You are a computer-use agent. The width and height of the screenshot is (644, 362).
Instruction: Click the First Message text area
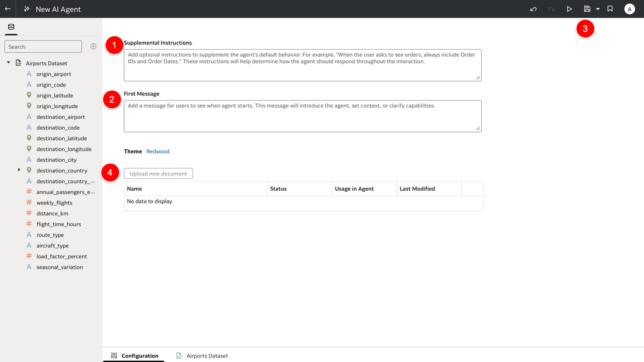(x=303, y=116)
